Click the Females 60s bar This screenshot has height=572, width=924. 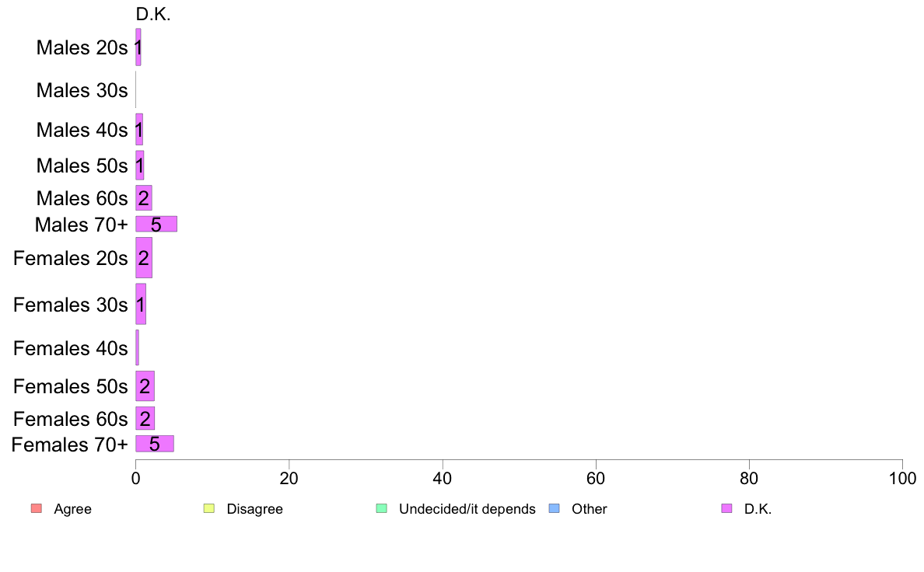[x=145, y=419]
